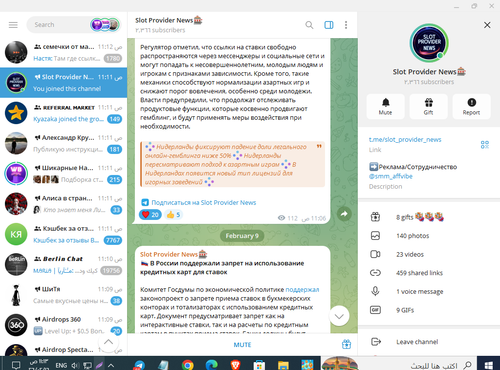Switch the ENG input language indicator
Screen dimensions: 500x370
61,365
